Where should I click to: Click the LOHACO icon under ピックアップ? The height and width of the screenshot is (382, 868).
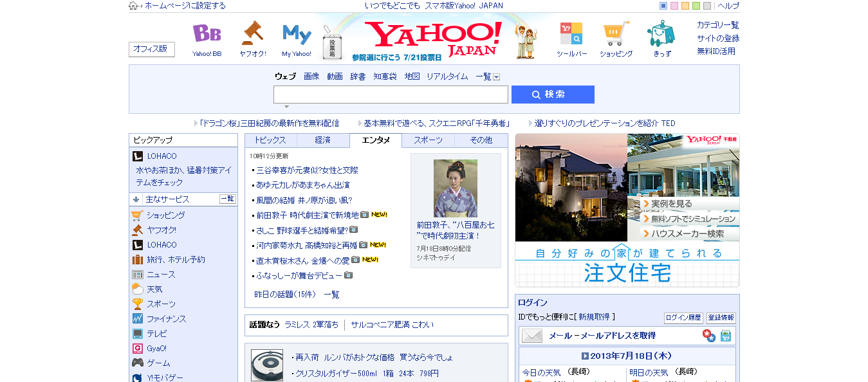coord(137,156)
